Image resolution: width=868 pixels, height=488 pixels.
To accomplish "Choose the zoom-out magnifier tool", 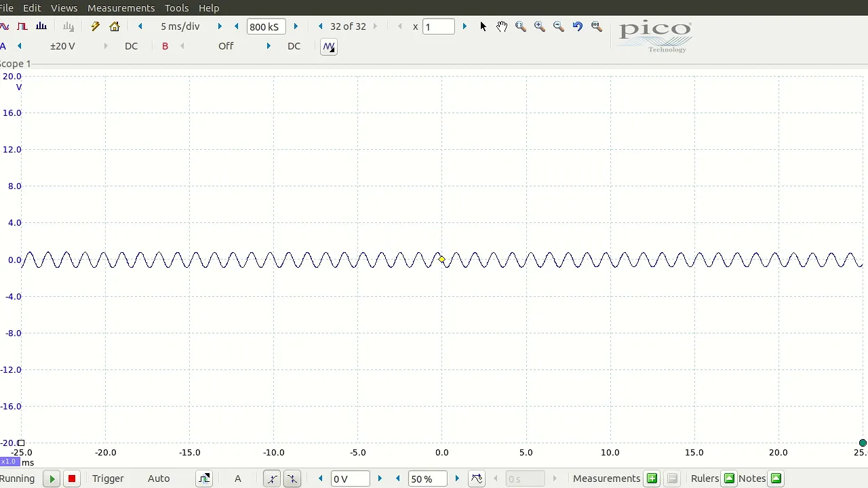I will click(559, 26).
